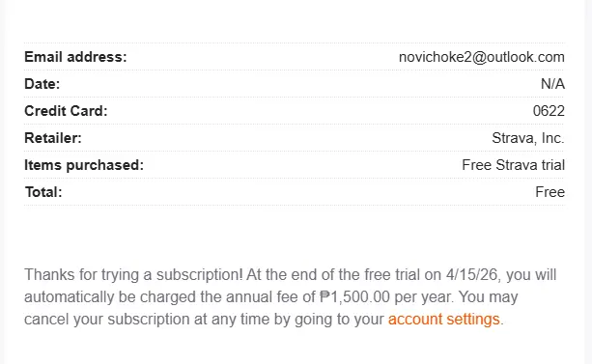The image size is (592, 364).
Task: Click the 'free trial' phrase in paragraph
Action: [x=392, y=275]
